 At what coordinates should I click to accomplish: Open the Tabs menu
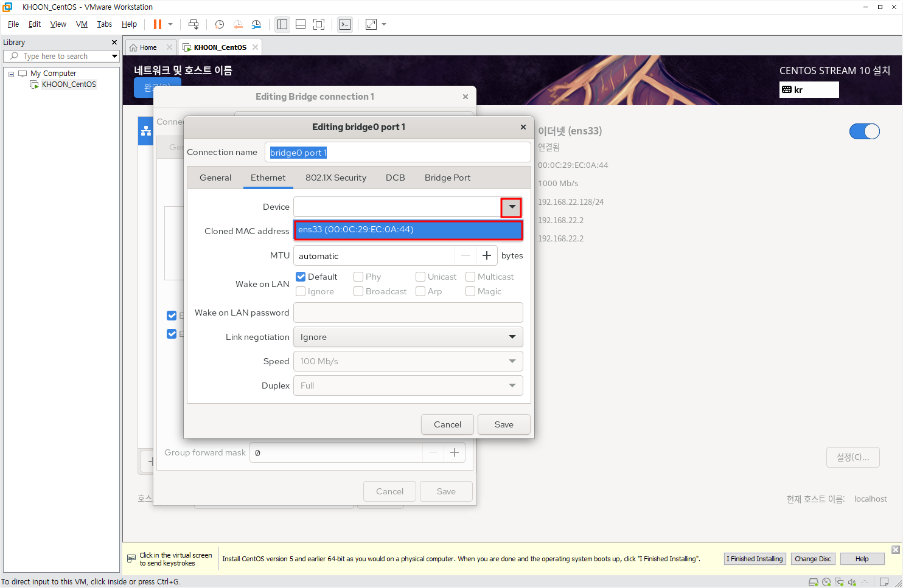click(x=105, y=24)
